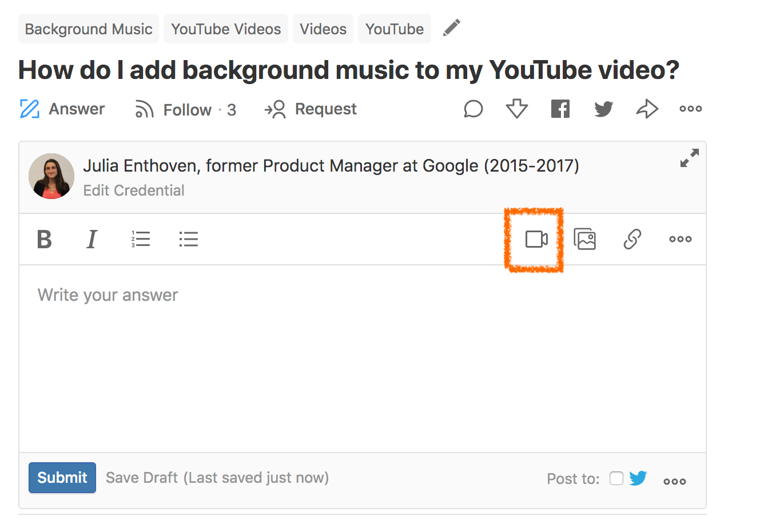
Task: Submit the answer
Action: (x=62, y=478)
